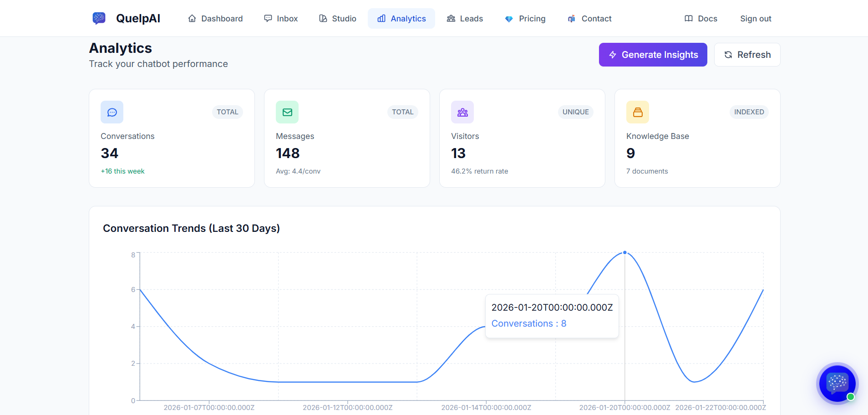Screen dimensions: 868x415
Task: Open the Studio section
Action: (x=338, y=19)
